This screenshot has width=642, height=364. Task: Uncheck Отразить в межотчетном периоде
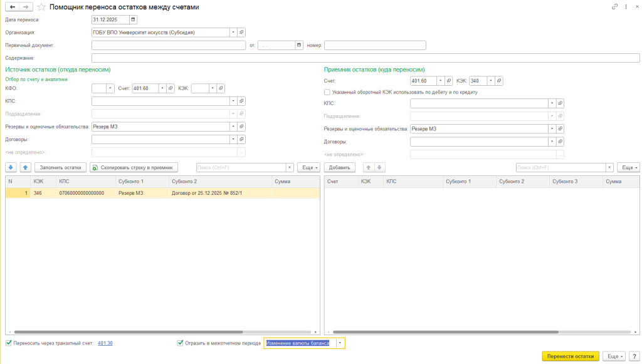pyautogui.click(x=181, y=343)
